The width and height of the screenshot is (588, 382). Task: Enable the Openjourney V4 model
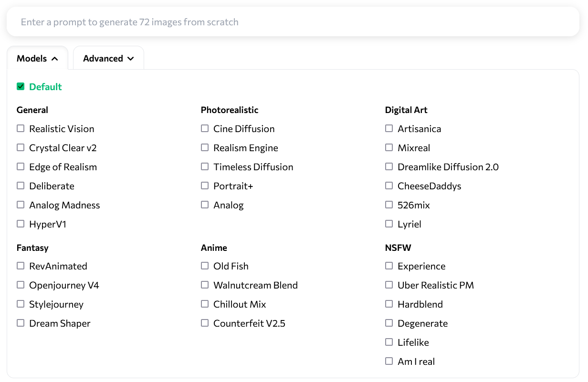coord(21,285)
